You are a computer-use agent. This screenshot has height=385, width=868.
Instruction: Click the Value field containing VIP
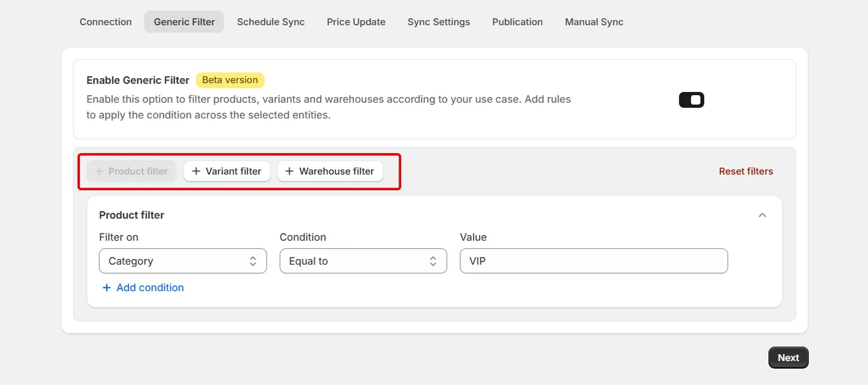tap(594, 261)
